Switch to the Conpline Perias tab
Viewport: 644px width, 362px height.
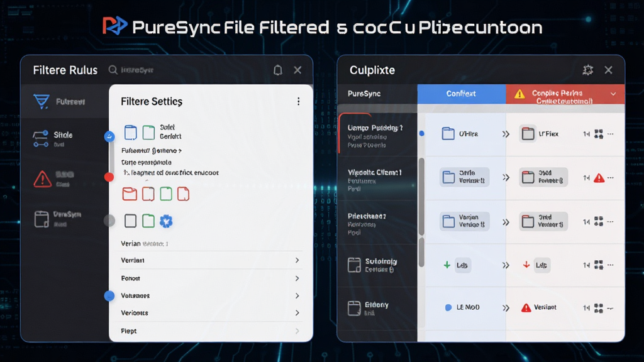(x=565, y=94)
